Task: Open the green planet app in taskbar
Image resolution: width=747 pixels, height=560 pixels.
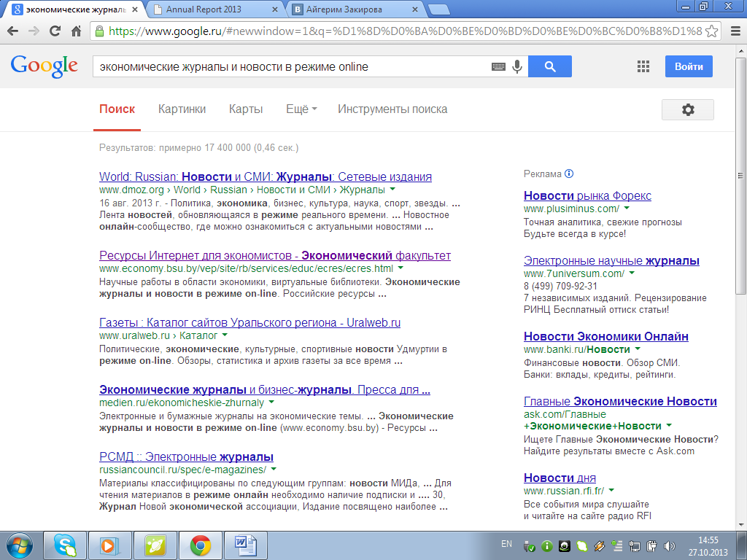Action: tap(155, 545)
